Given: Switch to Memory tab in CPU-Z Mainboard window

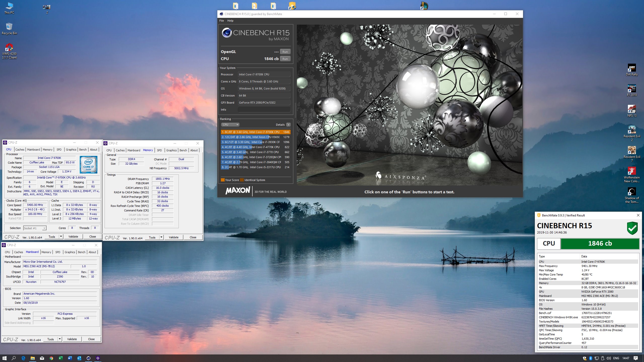Looking at the screenshot, I should (46, 252).
